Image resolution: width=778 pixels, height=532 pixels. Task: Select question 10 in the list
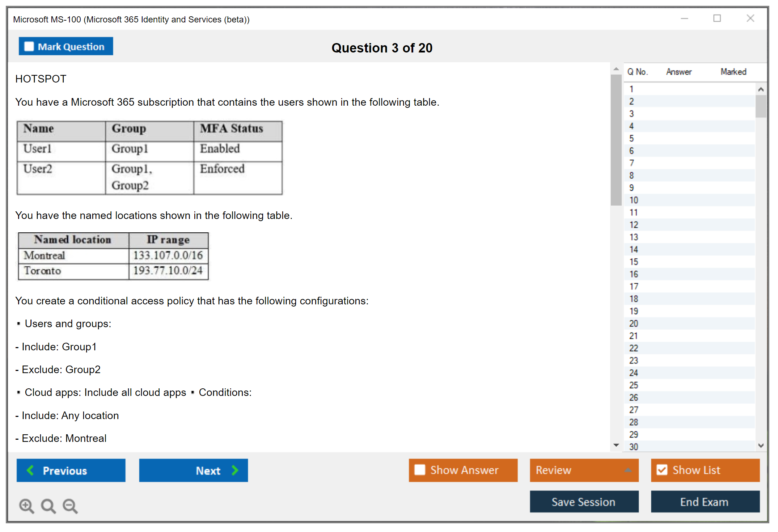634,200
